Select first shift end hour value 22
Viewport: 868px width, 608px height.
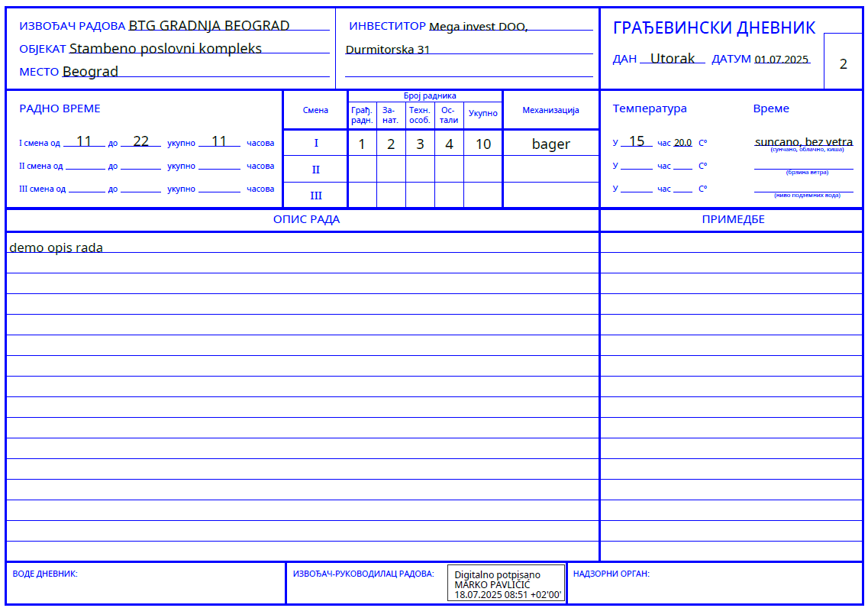point(140,141)
